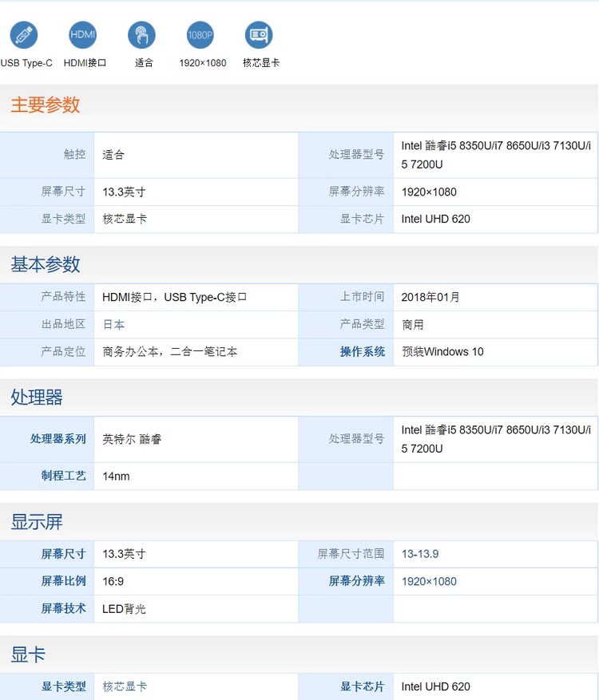Open the 屏幕分辨率 link in display section
599x700 pixels.
coord(357,581)
